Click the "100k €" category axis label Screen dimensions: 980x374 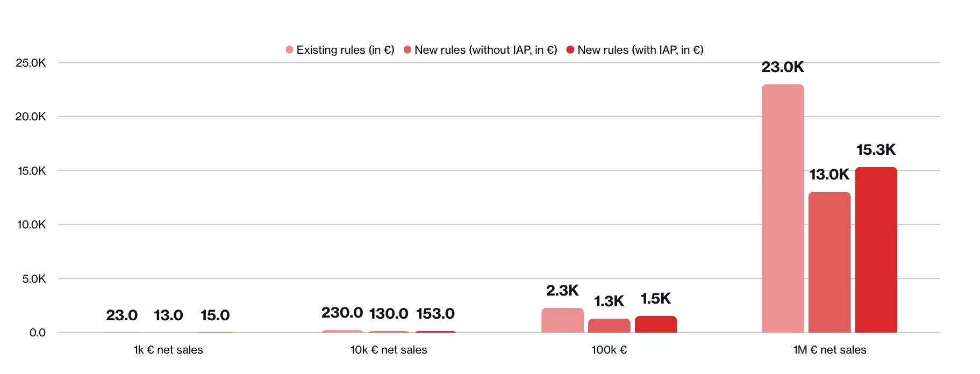[x=609, y=350]
